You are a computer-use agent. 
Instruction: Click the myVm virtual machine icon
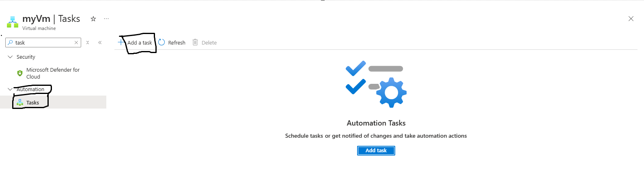click(13, 22)
